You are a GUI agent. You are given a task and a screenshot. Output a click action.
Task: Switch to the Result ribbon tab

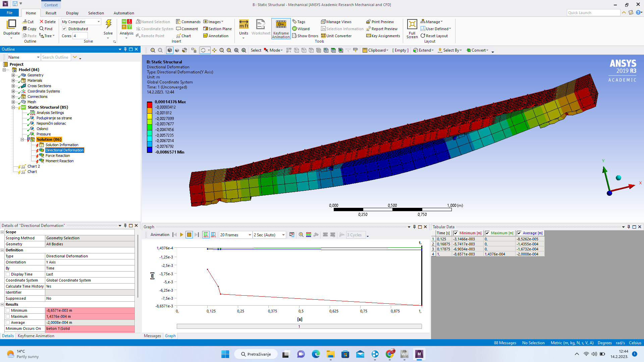tap(51, 13)
